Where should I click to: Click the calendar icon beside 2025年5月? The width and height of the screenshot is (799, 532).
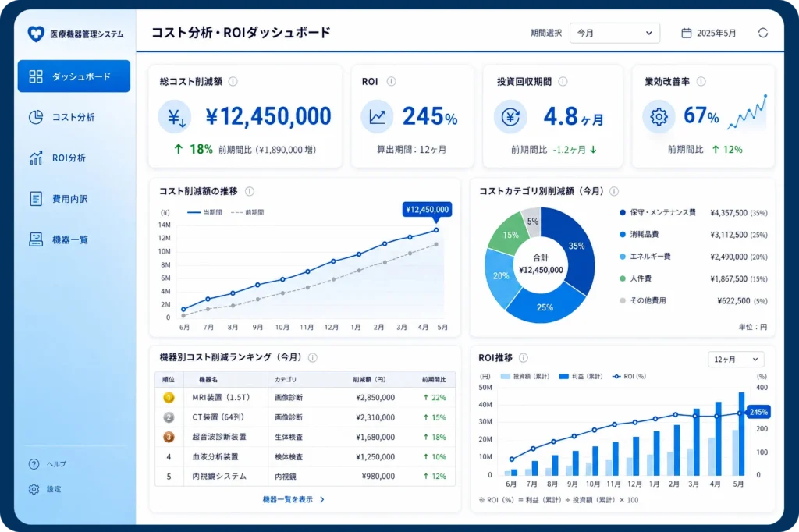[687, 33]
